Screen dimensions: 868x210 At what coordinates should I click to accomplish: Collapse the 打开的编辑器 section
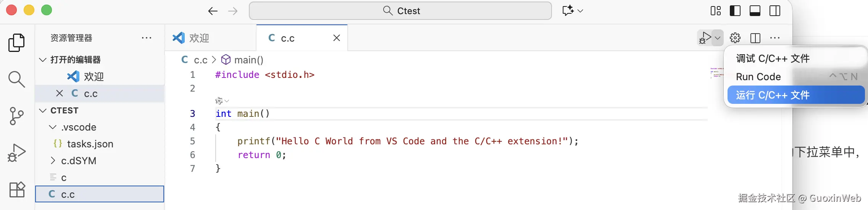[x=43, y=60]
